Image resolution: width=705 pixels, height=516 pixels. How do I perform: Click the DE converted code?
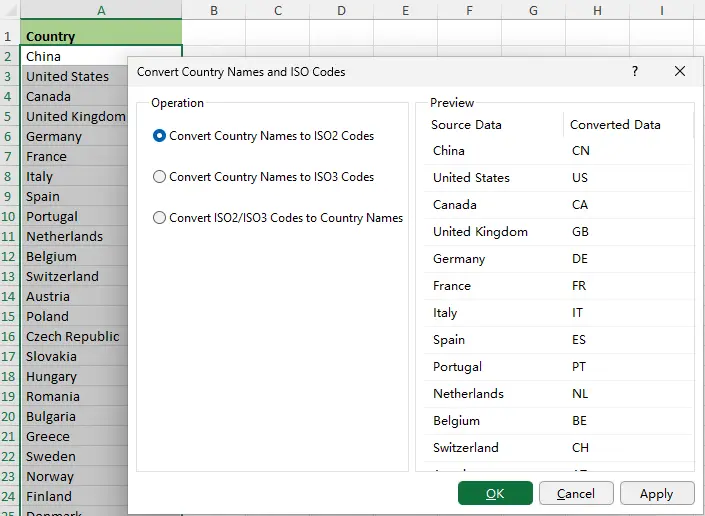click(x=580, y=258)
